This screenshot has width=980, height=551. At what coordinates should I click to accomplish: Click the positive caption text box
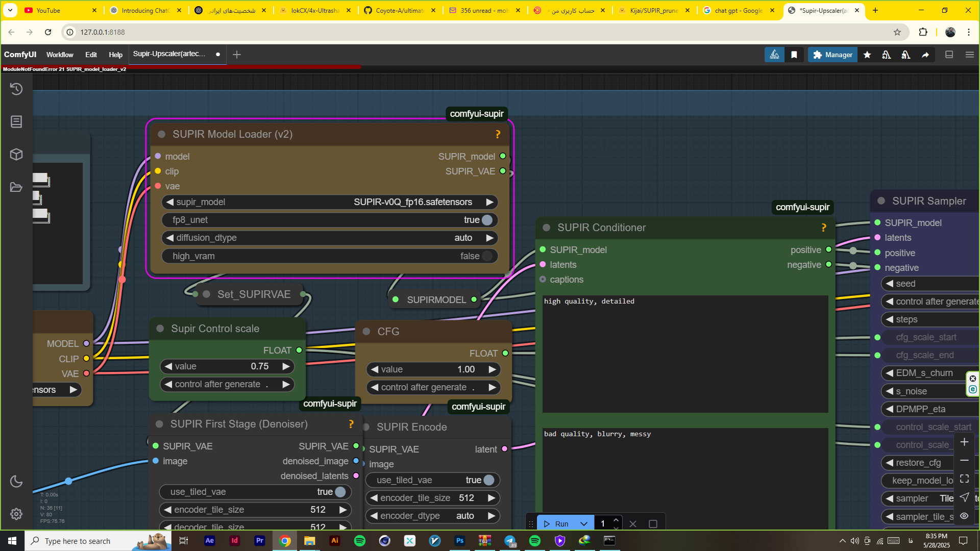click(x=684, y=353)
